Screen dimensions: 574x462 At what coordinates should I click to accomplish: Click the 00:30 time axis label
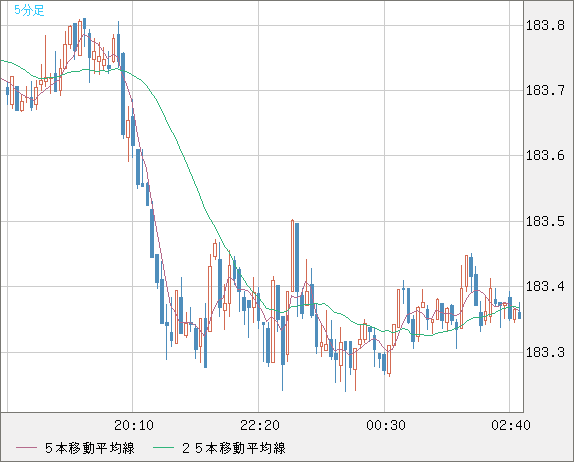(x=386, y=425)
